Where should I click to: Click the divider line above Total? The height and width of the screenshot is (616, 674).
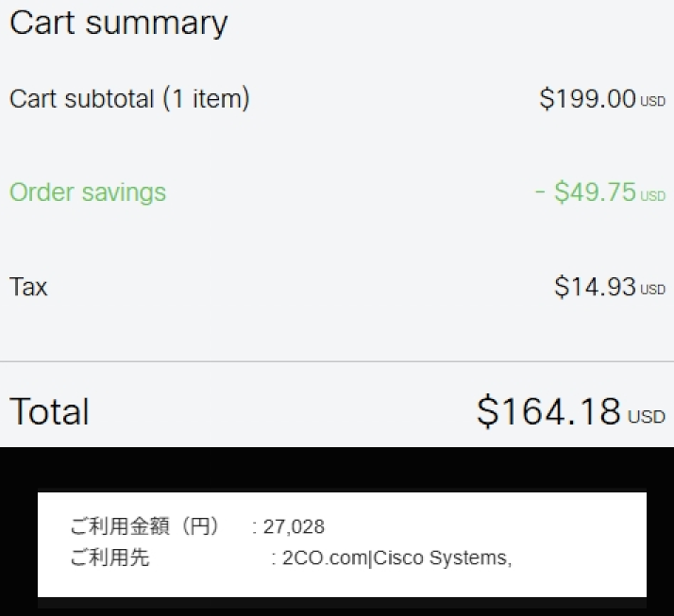tap(337, 361)
